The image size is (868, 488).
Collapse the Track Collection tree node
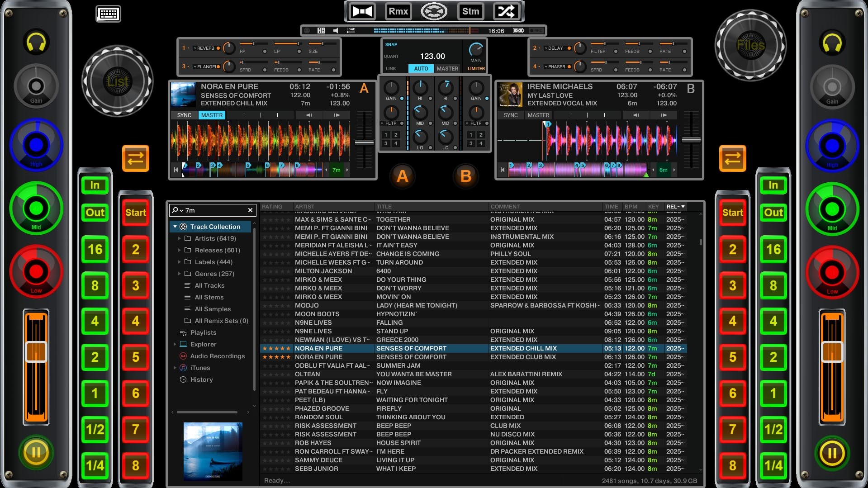pos(175,227)
